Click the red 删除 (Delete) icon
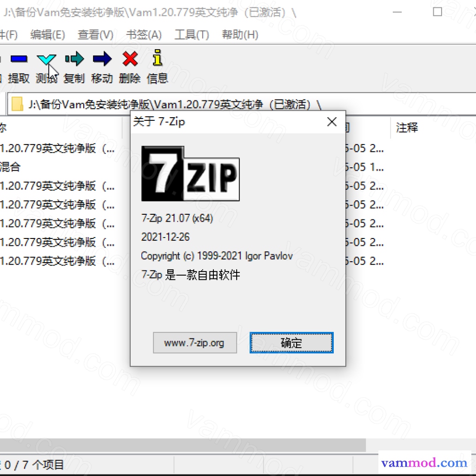476x476 pixels. tap(130, 59)
